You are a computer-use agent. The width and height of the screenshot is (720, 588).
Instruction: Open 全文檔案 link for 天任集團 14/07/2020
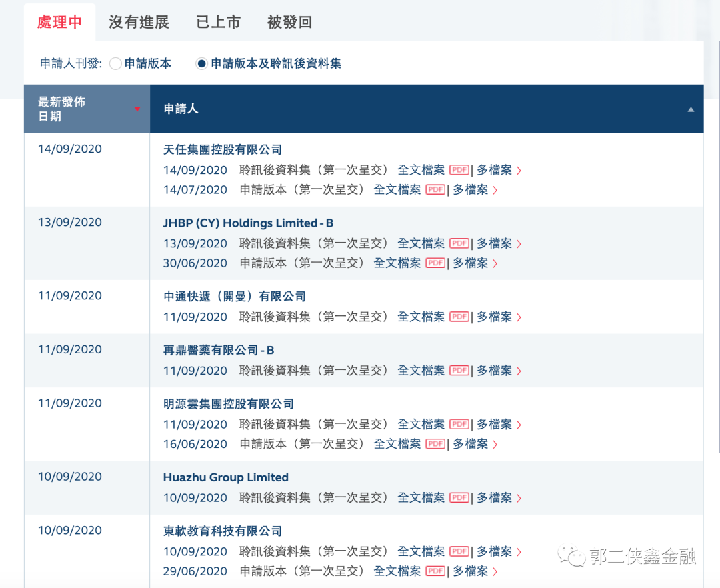point(397,189)
